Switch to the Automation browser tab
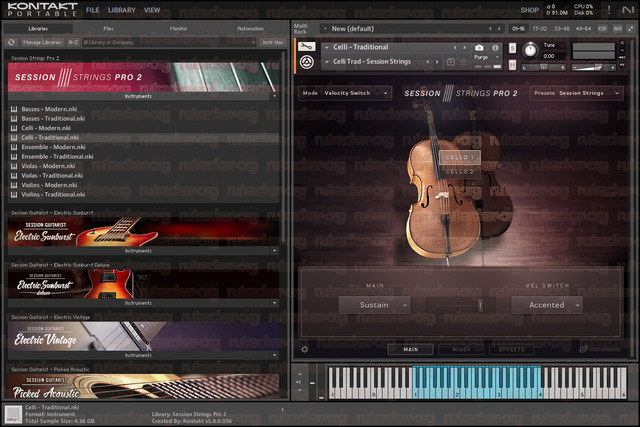The width and height of the screenshot is (640, 427). 250,29
